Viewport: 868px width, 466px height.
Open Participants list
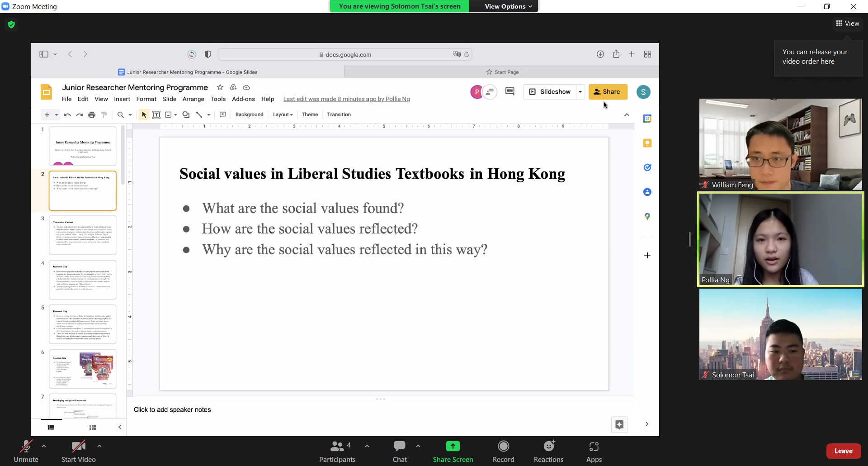(337, 451)
